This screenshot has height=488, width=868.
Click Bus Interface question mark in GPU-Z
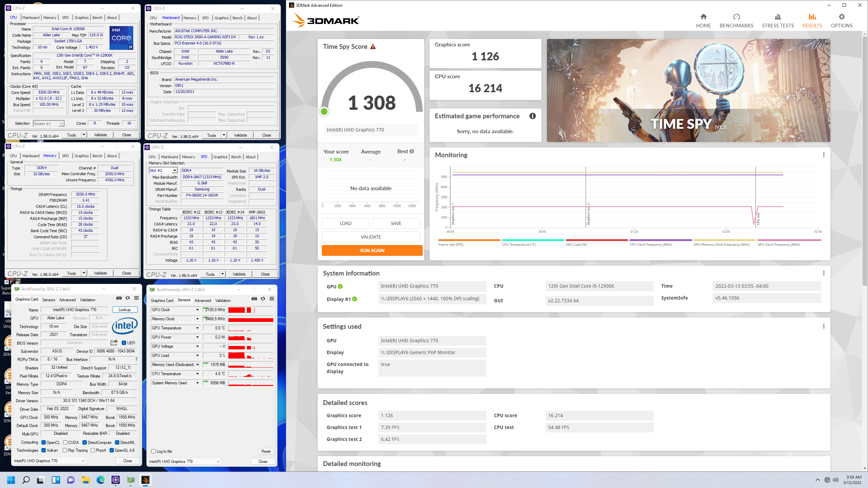tap(136, 359)
